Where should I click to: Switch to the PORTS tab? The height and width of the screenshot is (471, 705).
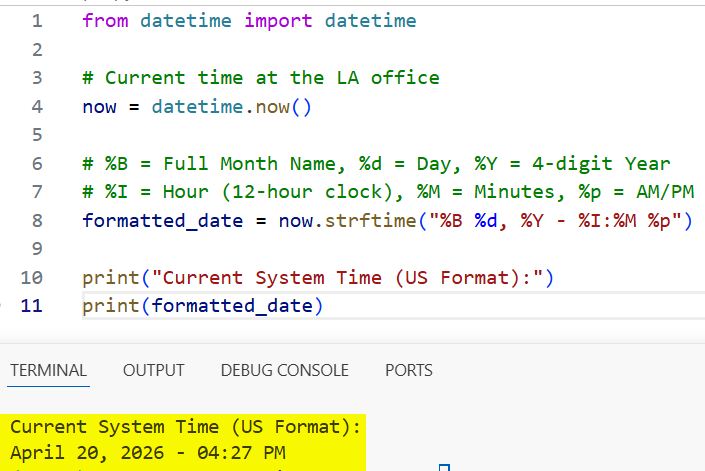[x=409, y=370]
